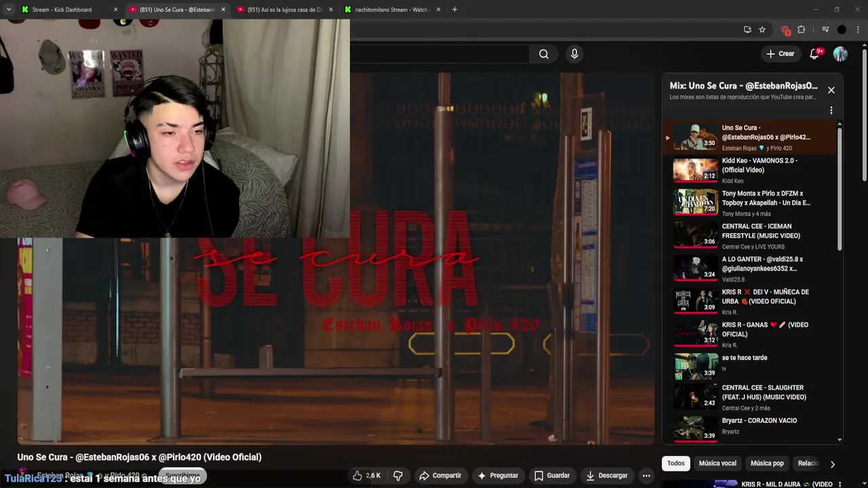
Task: Play CENTRAL CEE - ICEMAN FREESTYLE thumbnail
Action: (695, 235)
